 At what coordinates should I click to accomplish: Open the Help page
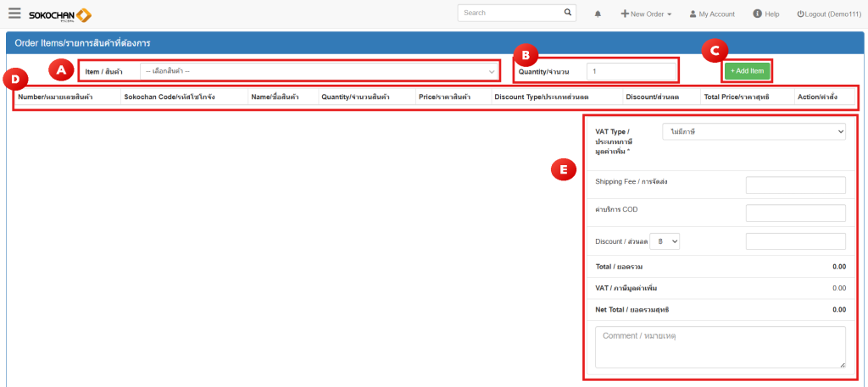(x=765, y=14)
